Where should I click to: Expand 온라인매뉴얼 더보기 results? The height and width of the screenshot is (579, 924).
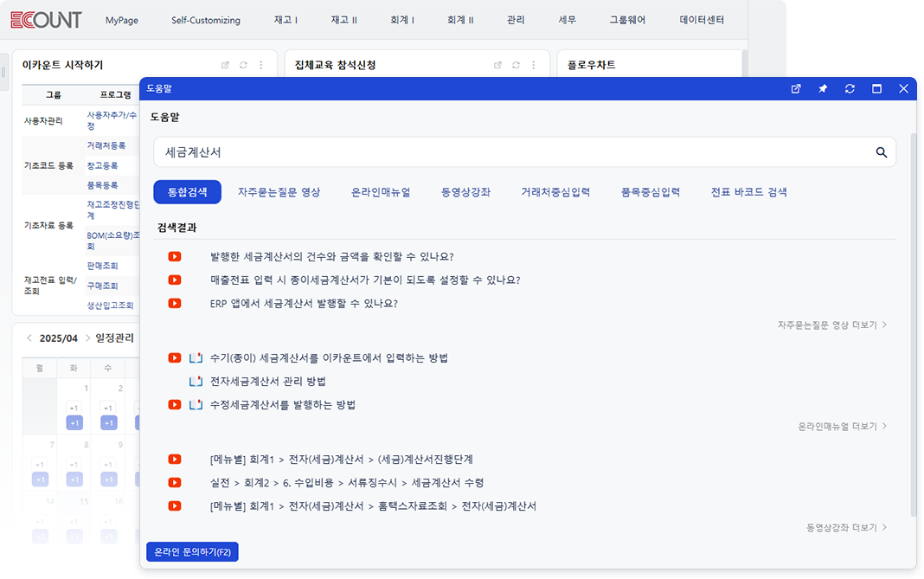tap(842, 427)
